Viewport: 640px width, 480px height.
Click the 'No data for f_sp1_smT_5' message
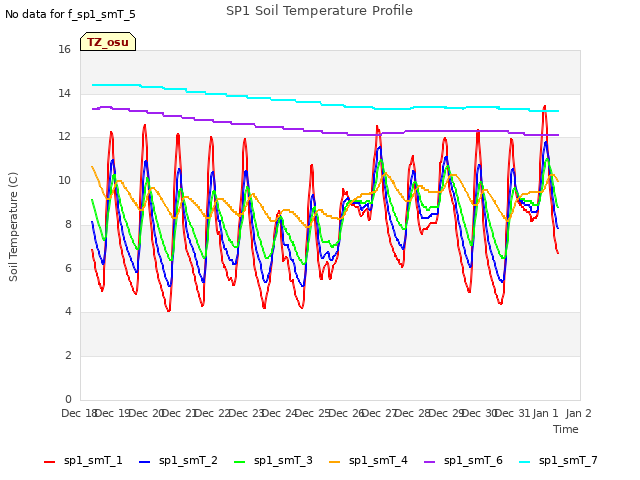click(x=70, y=15)
